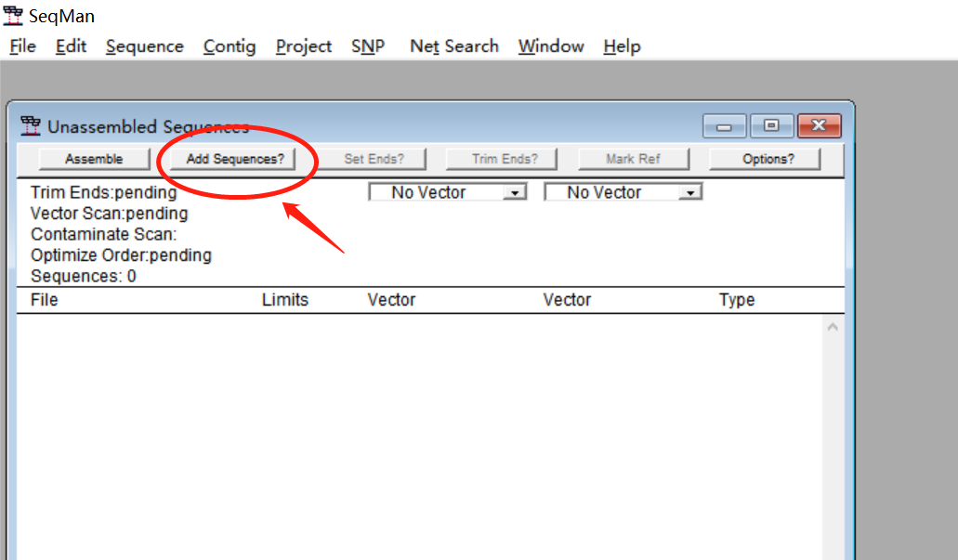
Task: Click the 'Optimize Order:pending' status text
Action: point(121,255)
